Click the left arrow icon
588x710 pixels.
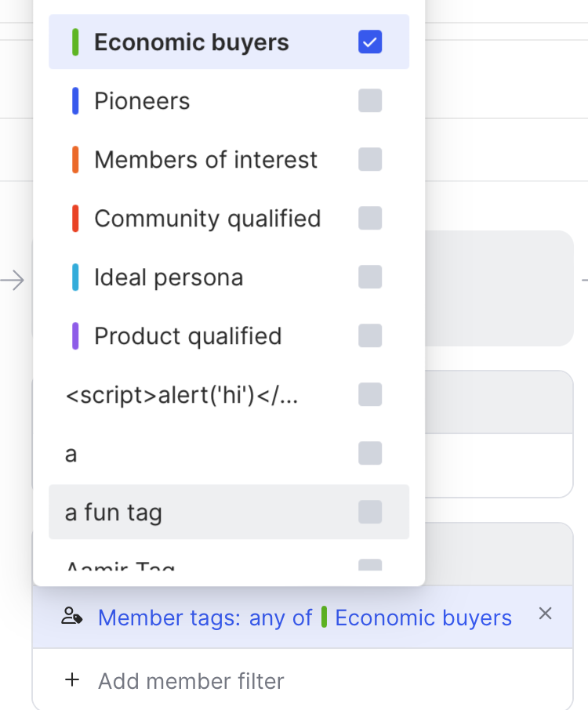pos(13,280)
